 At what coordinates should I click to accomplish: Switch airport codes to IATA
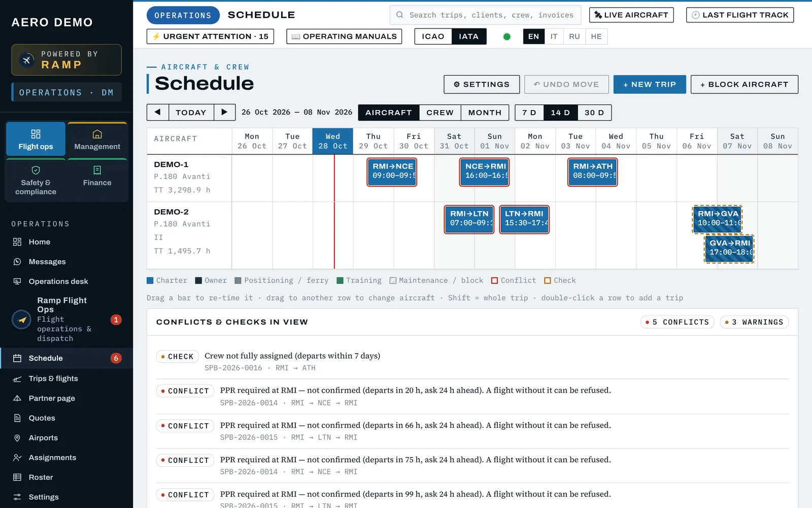(468, 37)
